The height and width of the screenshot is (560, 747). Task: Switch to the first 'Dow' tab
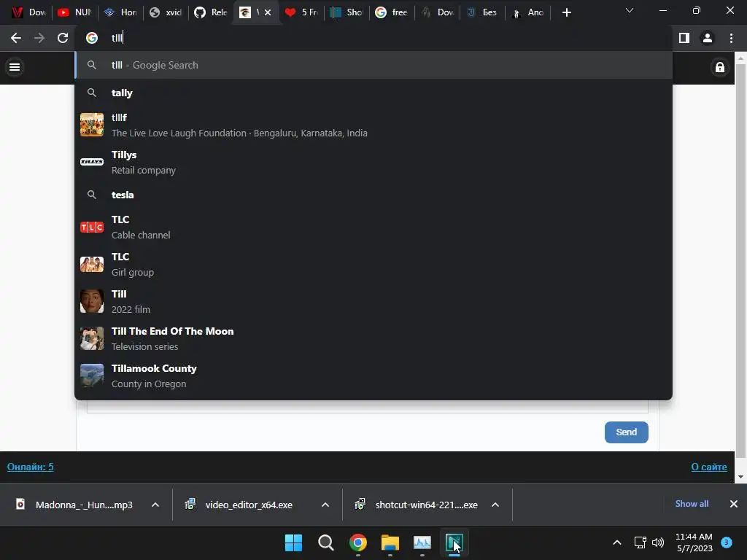(x=28, y=12)
